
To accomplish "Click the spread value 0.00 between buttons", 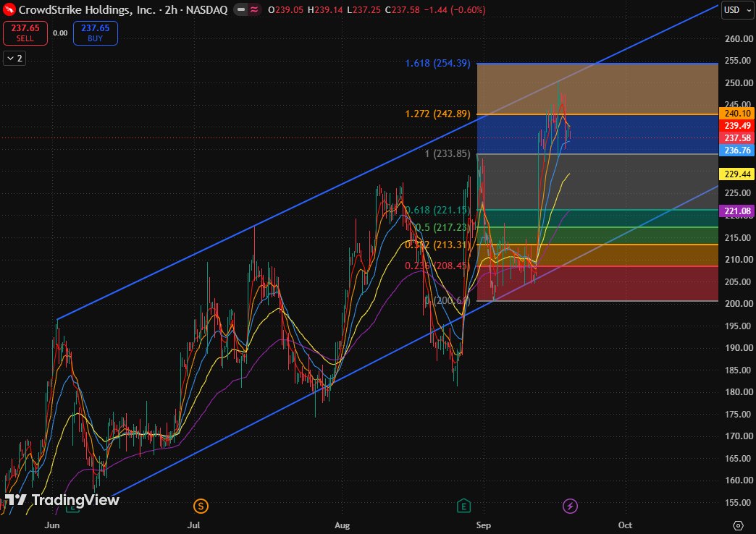I will 60,33.
